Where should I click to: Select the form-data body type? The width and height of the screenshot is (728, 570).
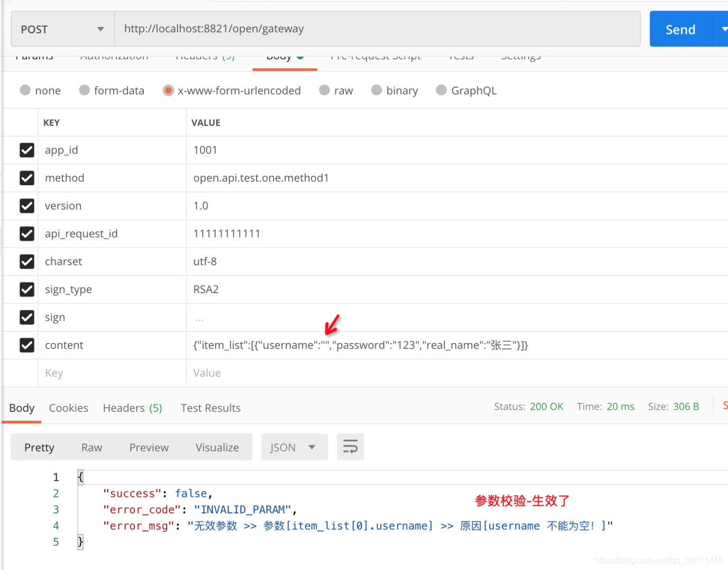click(84, 90)
